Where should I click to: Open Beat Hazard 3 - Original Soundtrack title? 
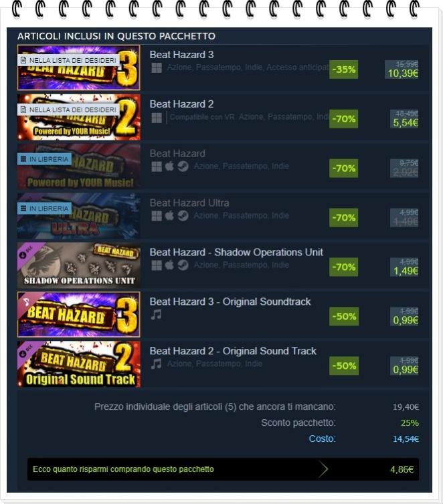coord(230,302)
